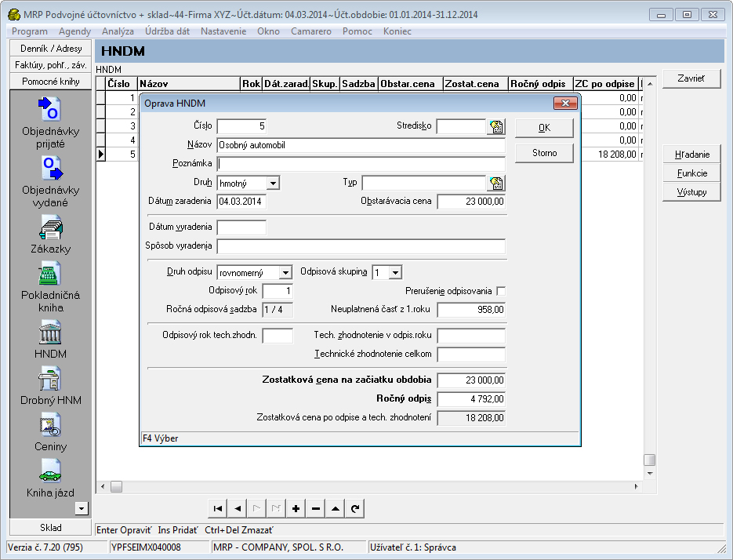
Task: Open the Drobný HNM icon
Action: 50,379
